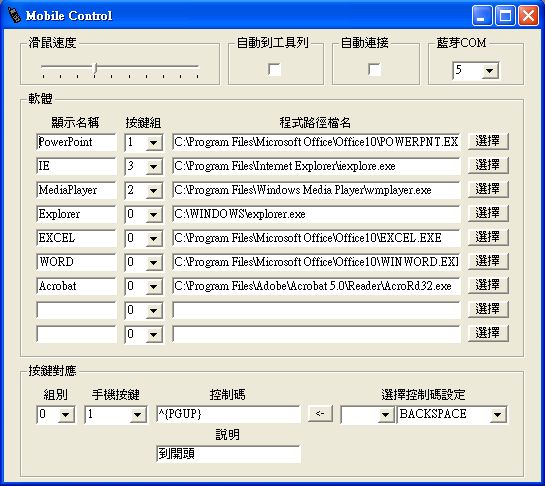545x486 pixels.
Task: Click the 說明 field containing 到開頭
Action: (x=228, y=454)
